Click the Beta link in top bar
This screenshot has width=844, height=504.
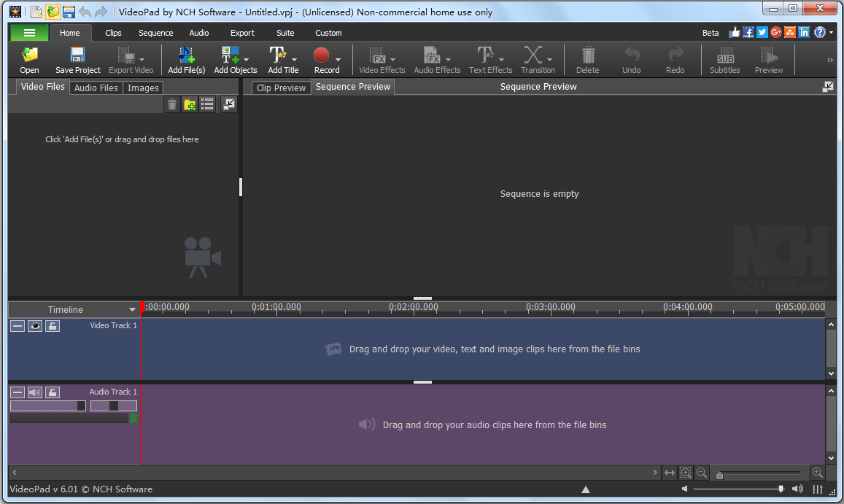coord(710,33)
